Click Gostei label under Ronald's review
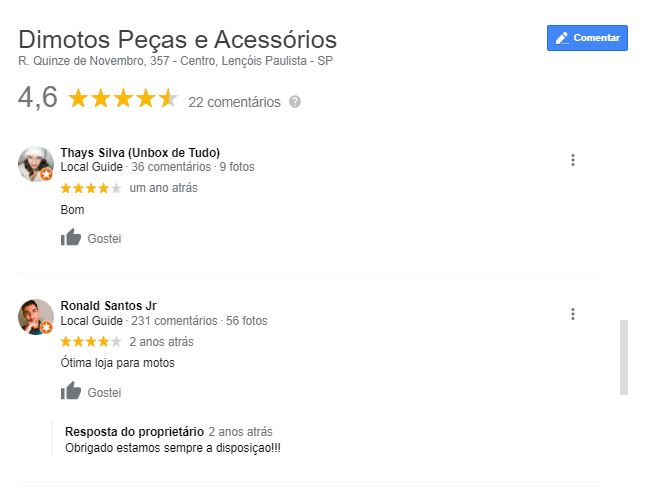This screenshot has height=500, width=648. point(104,393)
